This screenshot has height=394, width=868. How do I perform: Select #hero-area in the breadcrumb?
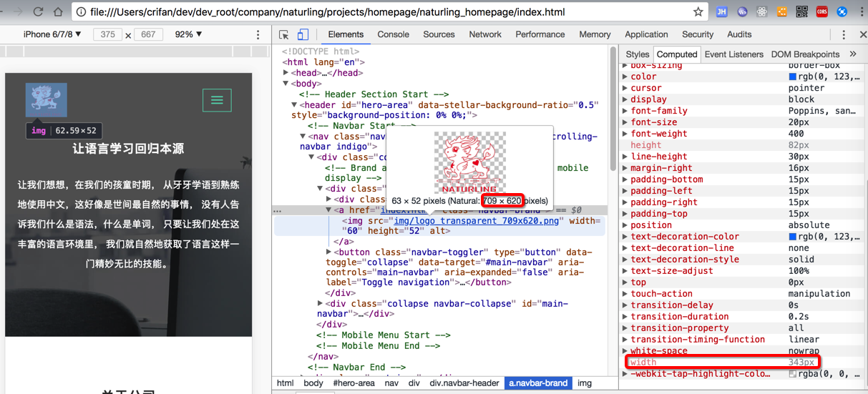point(353,383)
